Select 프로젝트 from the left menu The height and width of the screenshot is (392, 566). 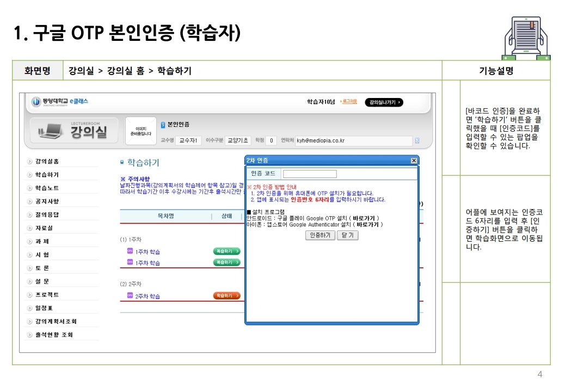click(47, 295)
